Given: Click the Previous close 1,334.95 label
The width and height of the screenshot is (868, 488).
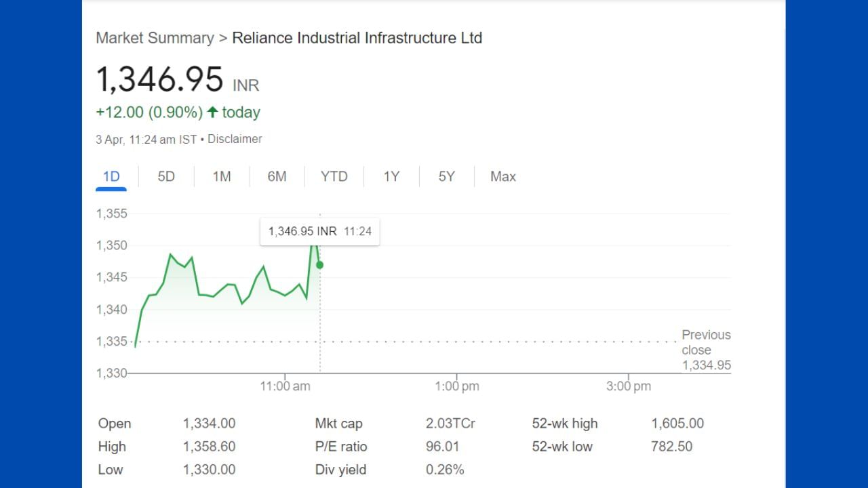Looking at the screenshot, I should pyautogui.click(x=706, y=350).
